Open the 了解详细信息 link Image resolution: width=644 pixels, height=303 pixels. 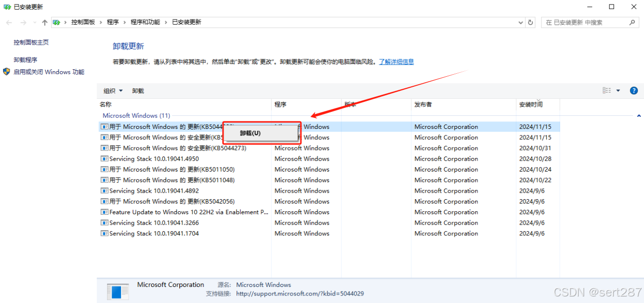click(x=396, y=62)
